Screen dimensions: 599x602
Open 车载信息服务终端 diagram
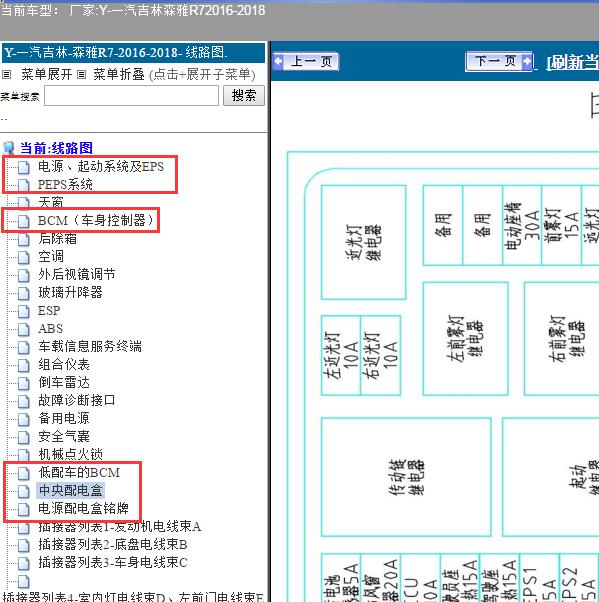90,346
